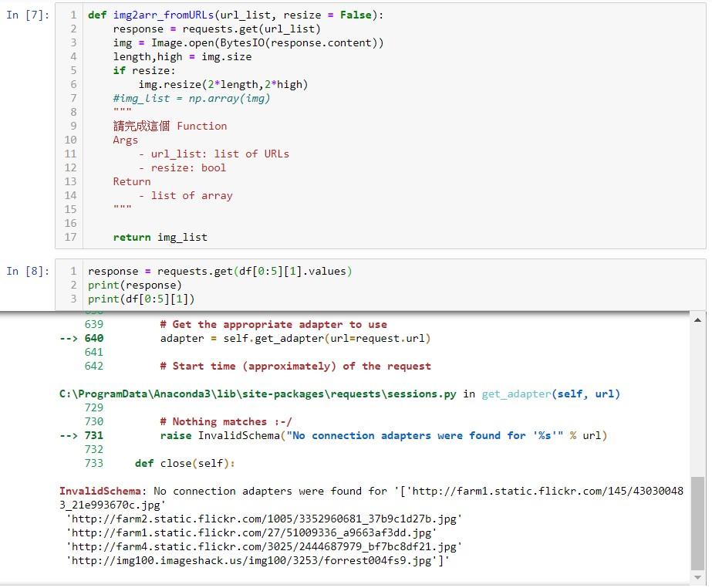Viewport: 712px width, 588px height.
Task: Click line number 17 in cell 7 gutter
Action: click(70, 237)
